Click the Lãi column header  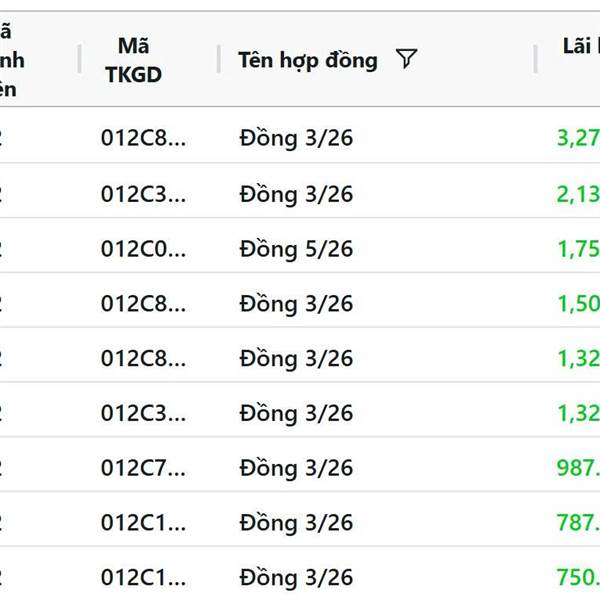point(580,48)
